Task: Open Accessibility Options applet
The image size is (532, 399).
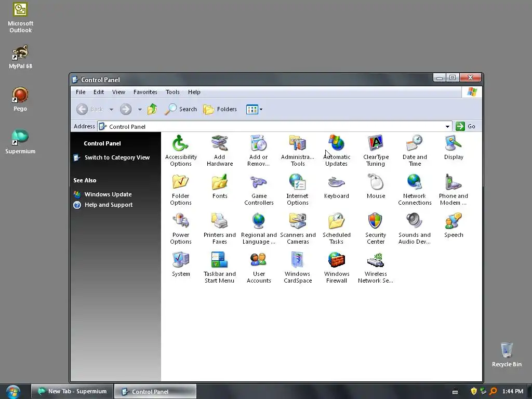Action: [x=180, y=151]
